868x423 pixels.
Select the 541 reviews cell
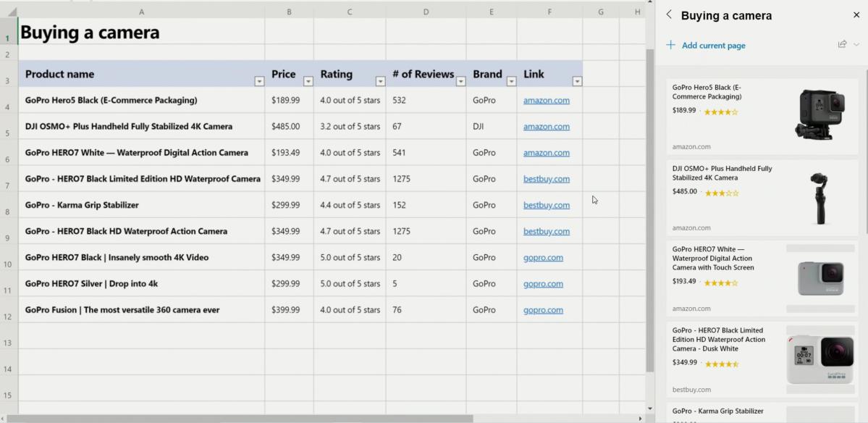coord(426,153)
